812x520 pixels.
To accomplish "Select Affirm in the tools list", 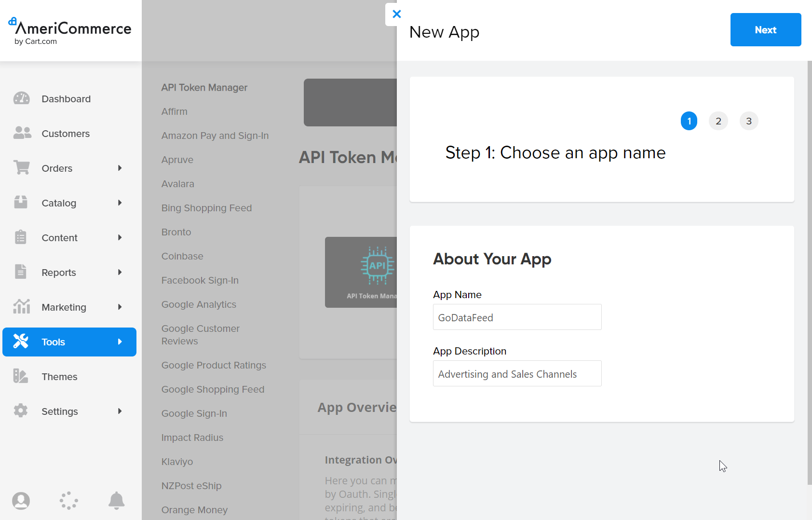I will pos(175,111).
